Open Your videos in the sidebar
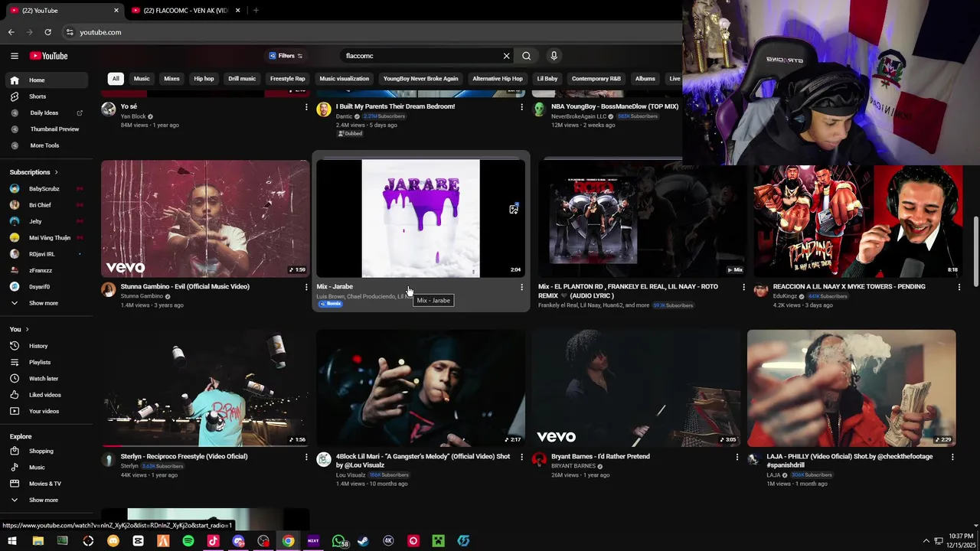Viewport: 980px width, 551px height. point(46,411)
